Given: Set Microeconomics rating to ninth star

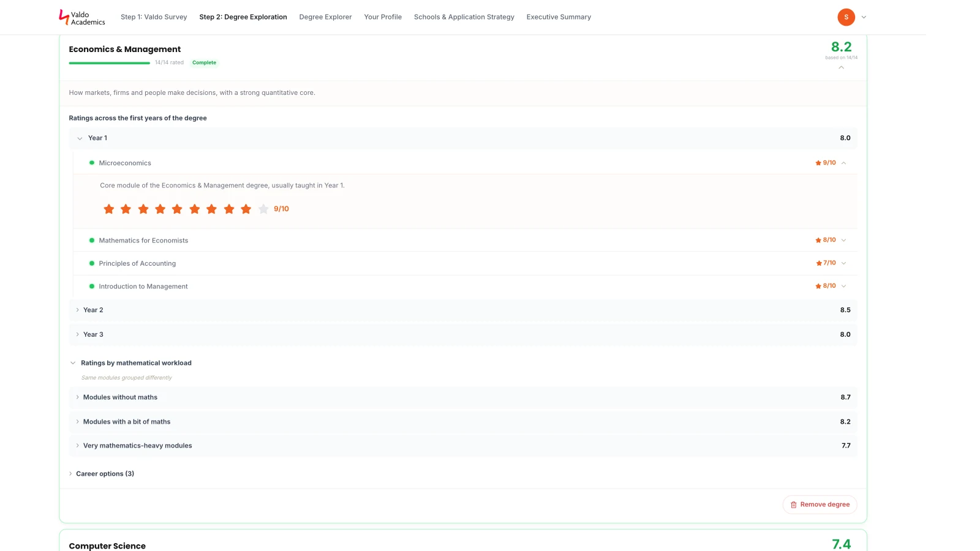Looking at the screenshot, I should click(246, 209).
